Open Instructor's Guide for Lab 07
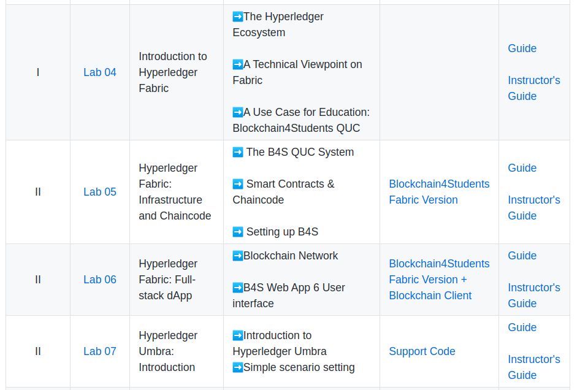The height and width of the screenshot is (390, 588). click(534, 367)
